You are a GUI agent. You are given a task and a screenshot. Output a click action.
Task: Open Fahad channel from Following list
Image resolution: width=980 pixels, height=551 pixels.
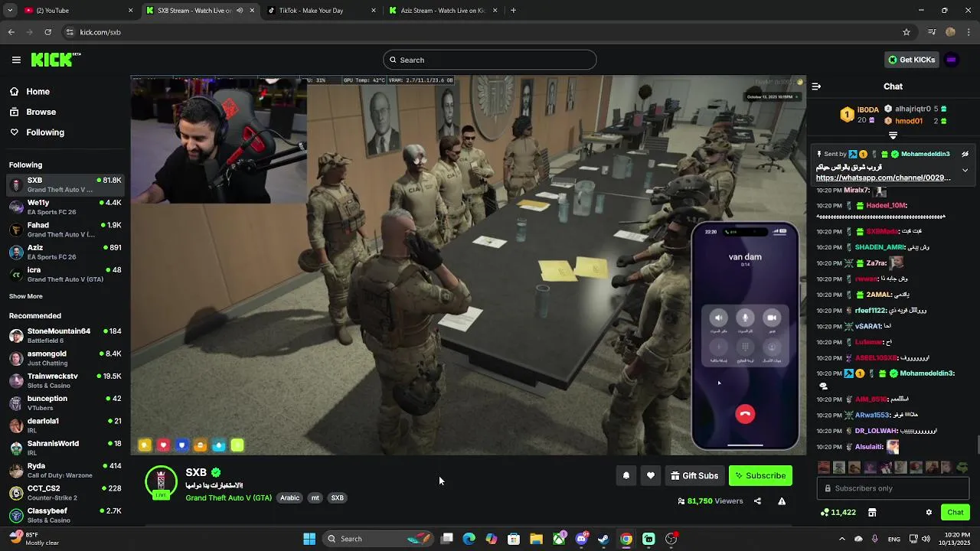65,230
